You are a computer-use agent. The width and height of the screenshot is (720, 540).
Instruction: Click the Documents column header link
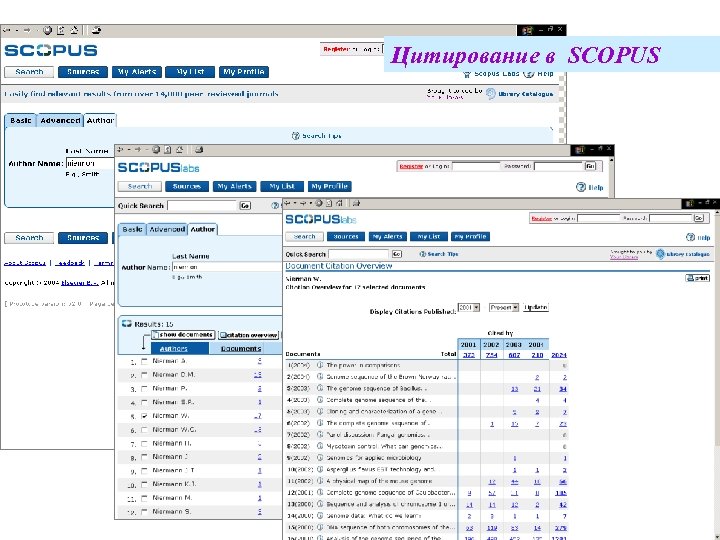click(241, 349)
